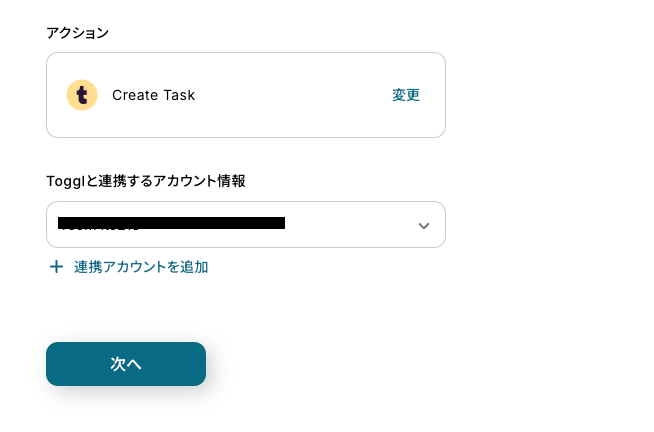The width and height of the screenshot is (654, 432).
Task: Add a linked account via plus sign
Action: coord(56,267)
